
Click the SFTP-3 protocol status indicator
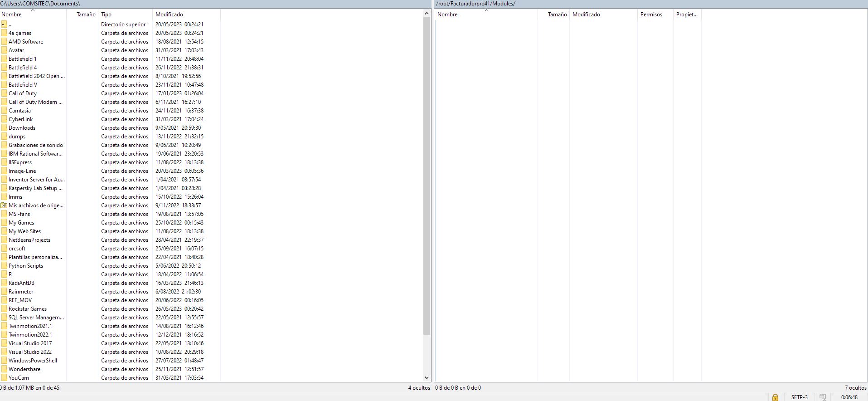point(799,397)
